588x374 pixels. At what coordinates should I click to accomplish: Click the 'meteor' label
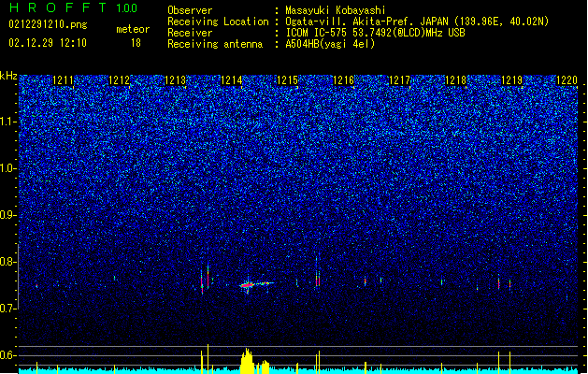[133, 29]
